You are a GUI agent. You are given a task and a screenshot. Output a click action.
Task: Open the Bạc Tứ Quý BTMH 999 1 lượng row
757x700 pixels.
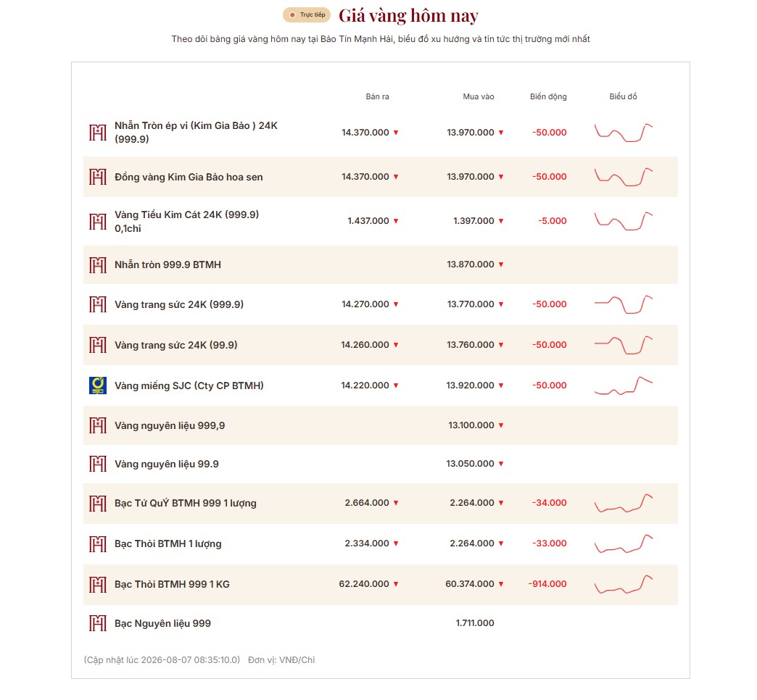pos(381,503)
